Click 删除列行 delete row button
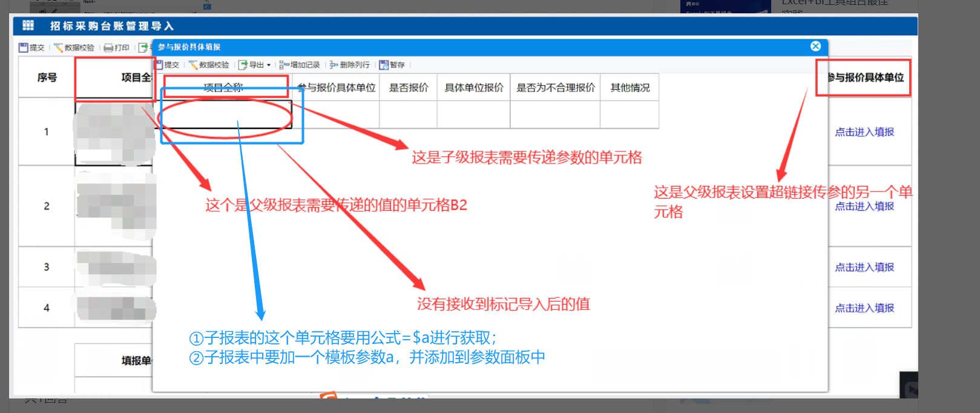The image size is (980, 413). 350,65
